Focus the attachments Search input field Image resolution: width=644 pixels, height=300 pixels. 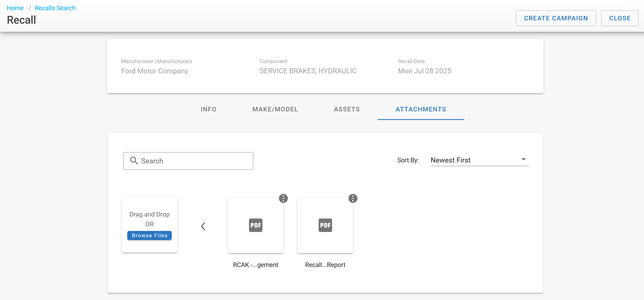(x=195, y=161)
